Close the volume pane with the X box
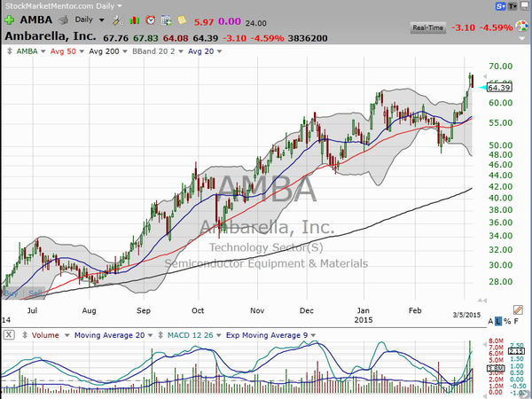Viewport: 532px width, 399px height. pos(9,335)
